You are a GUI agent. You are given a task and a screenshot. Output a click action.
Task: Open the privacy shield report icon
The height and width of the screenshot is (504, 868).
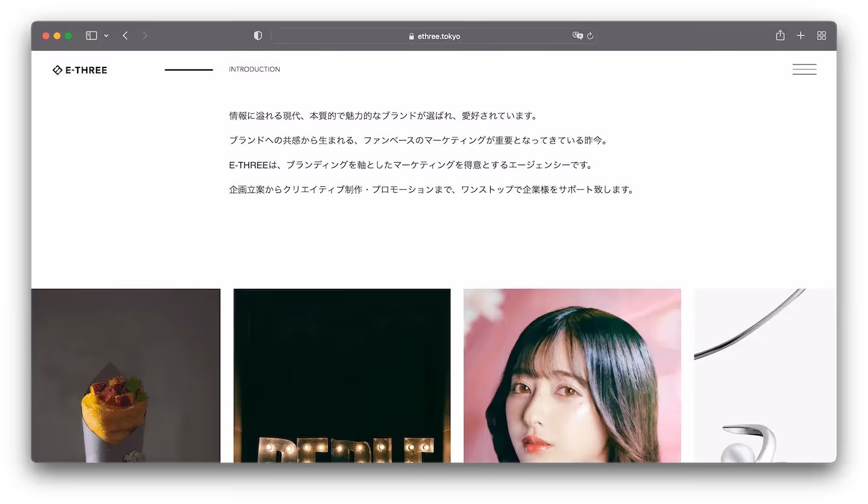point(258,36)
